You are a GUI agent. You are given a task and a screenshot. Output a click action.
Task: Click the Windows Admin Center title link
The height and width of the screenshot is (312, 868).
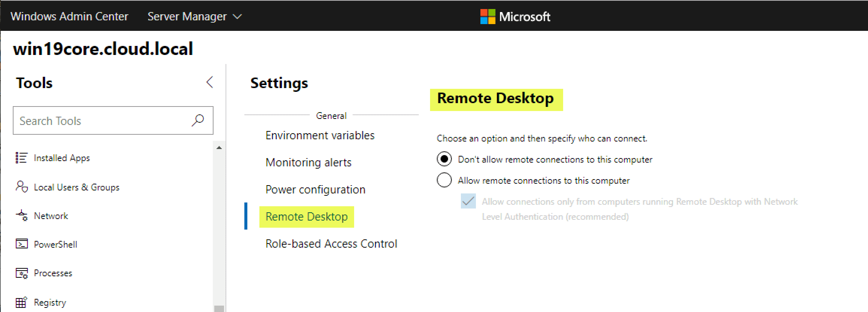click(x=70, y=17)
